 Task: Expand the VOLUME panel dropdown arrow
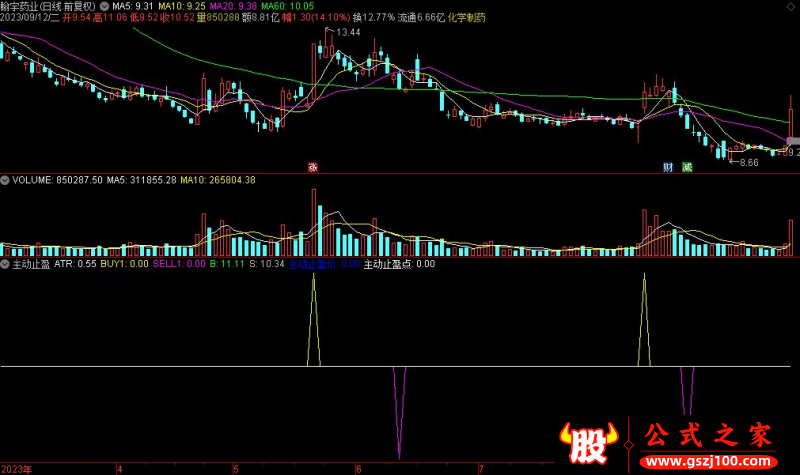coord(5,180)
